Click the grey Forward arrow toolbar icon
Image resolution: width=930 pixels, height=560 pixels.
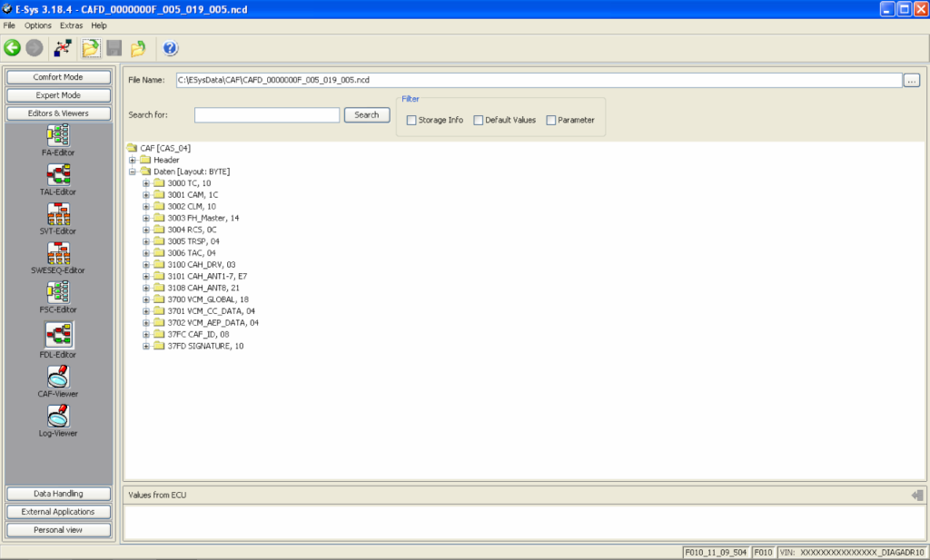click(x=35, y=48)
